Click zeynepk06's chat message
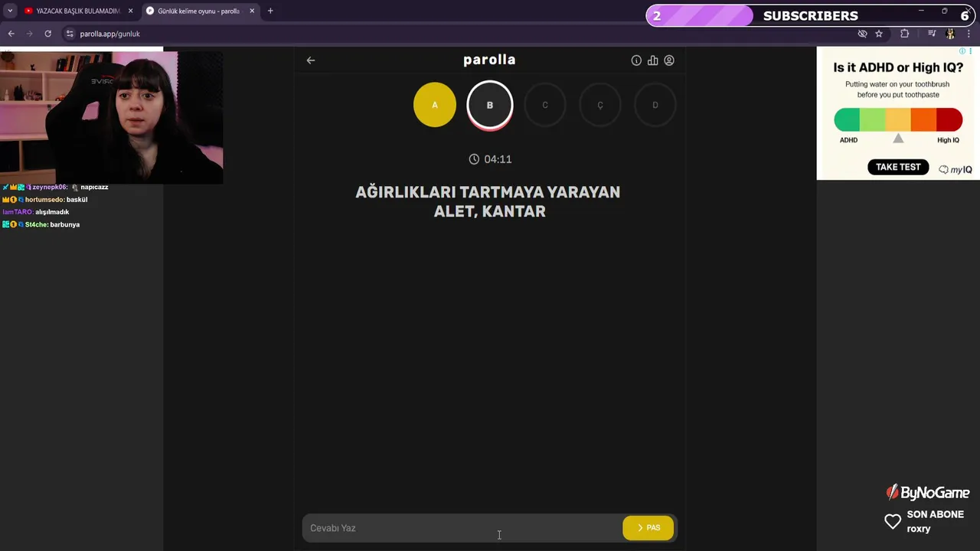Image resolution: width=980 pixels, height=551 pixels. point(55,187)
